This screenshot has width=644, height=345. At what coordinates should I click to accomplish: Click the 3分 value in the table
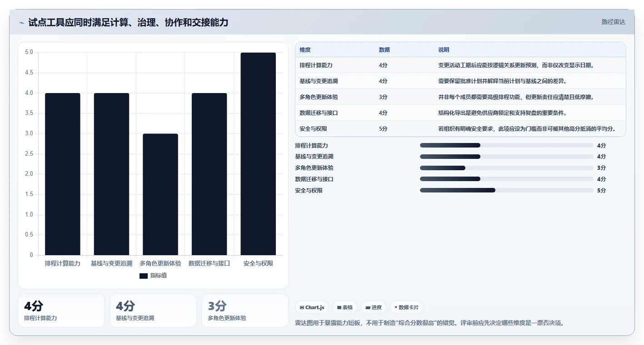pyautogui.click(x=383, y=97)
